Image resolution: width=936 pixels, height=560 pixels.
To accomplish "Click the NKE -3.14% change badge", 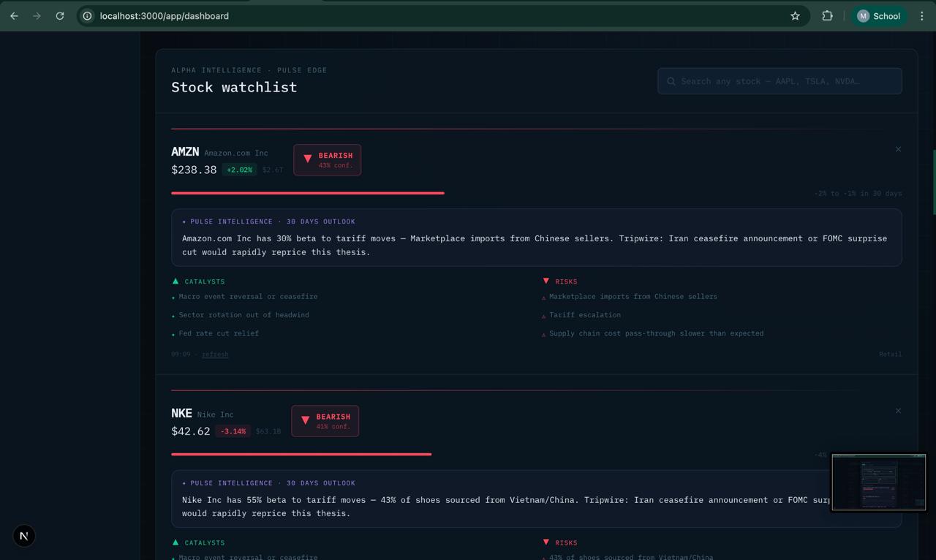I will click(233, 431).
